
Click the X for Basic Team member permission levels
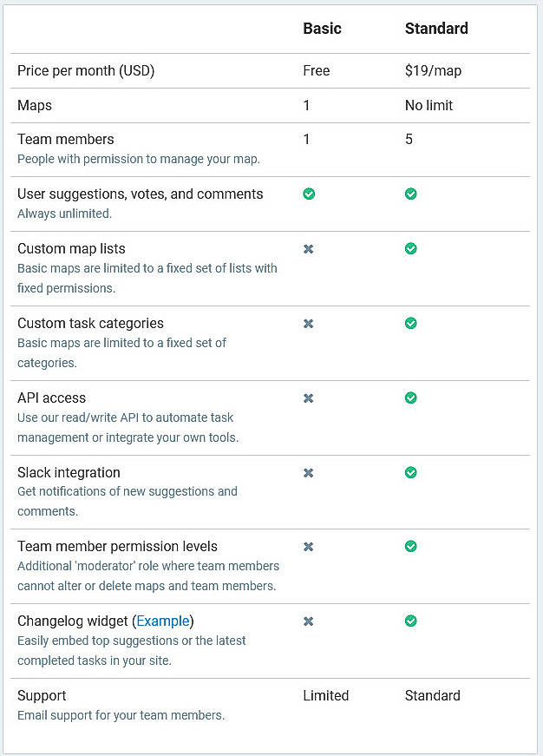(x=308, y=546)
